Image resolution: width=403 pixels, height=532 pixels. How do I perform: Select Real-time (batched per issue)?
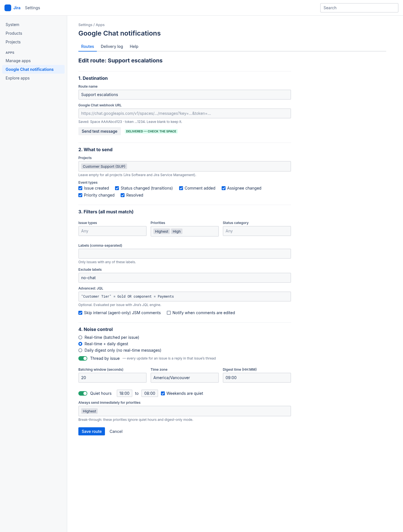[80, 337]
